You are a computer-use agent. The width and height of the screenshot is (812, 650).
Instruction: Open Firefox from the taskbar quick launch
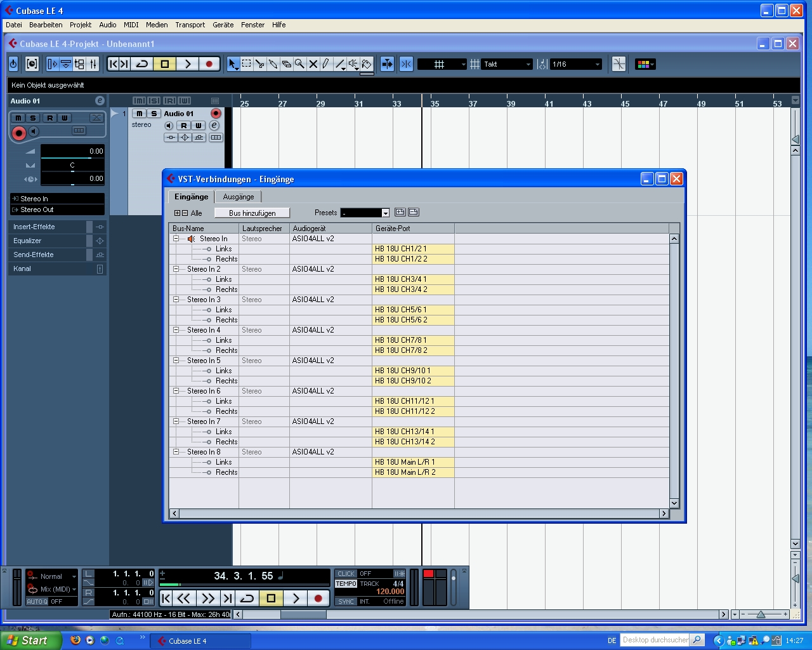coord(75,640)
